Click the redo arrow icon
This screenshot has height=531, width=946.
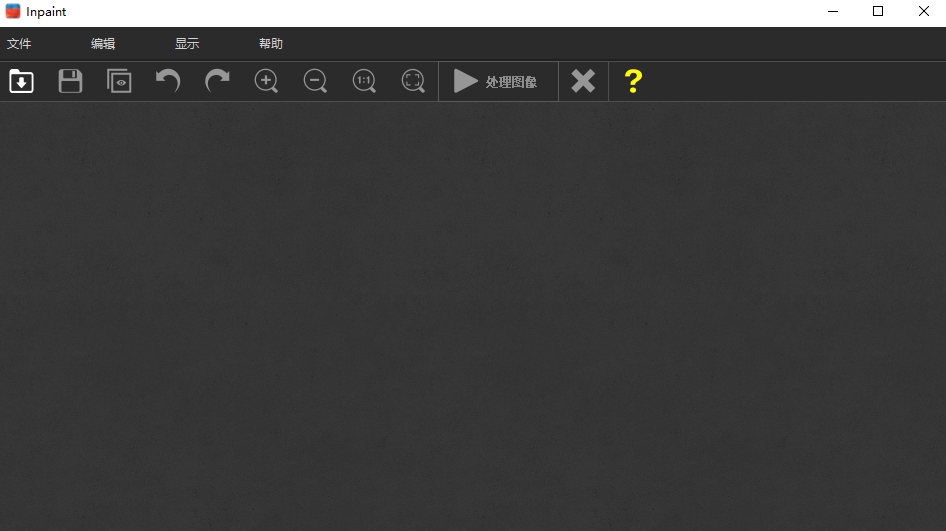(217, 81)
